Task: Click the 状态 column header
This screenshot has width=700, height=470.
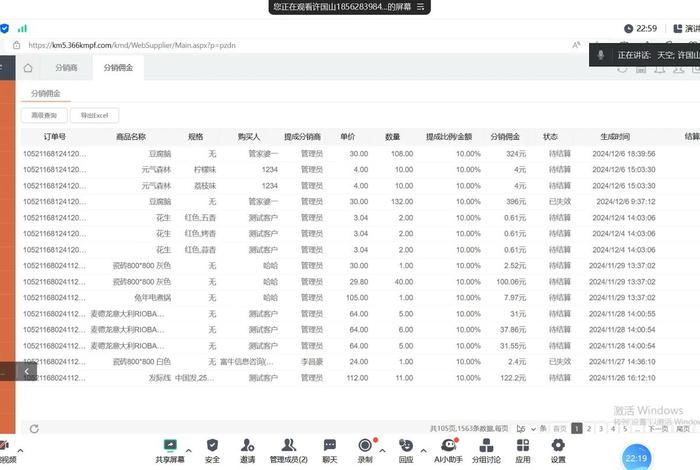Action: 550,137
